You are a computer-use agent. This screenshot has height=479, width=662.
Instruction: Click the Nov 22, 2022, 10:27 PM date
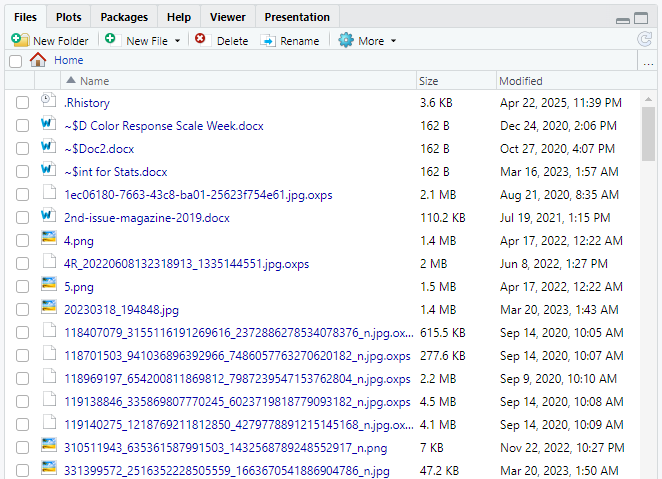[562, 448]
